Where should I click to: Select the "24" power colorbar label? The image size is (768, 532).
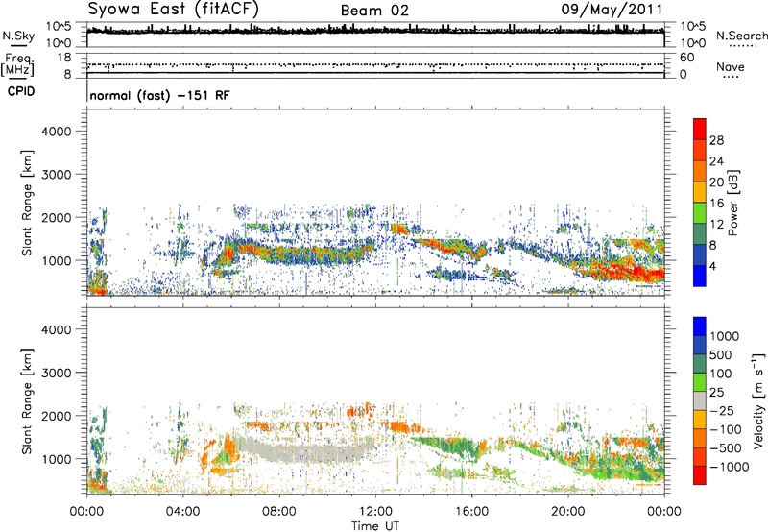click(716, 161)
